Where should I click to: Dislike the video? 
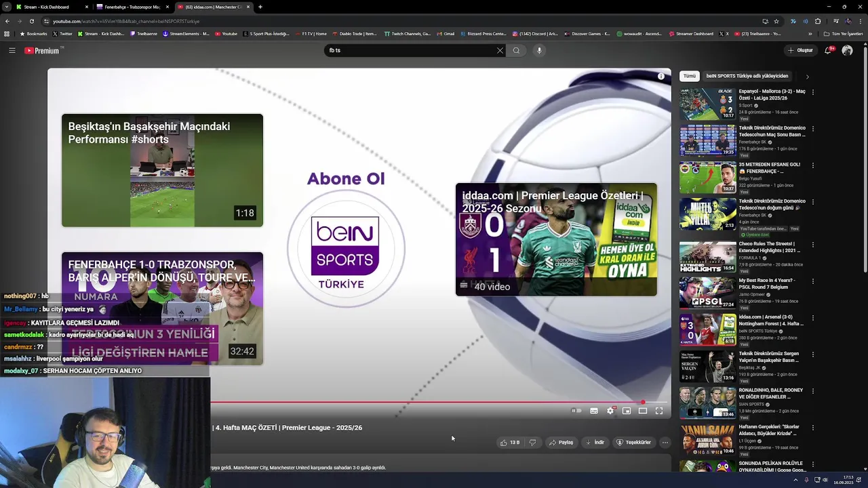tap(532, 443)
